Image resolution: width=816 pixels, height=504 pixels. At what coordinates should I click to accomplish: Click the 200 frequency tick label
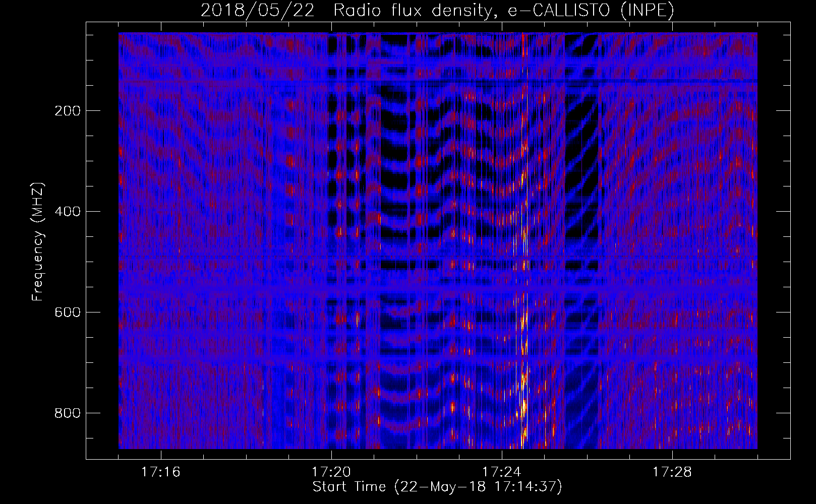pyautogui.click(x=67, y=111)
